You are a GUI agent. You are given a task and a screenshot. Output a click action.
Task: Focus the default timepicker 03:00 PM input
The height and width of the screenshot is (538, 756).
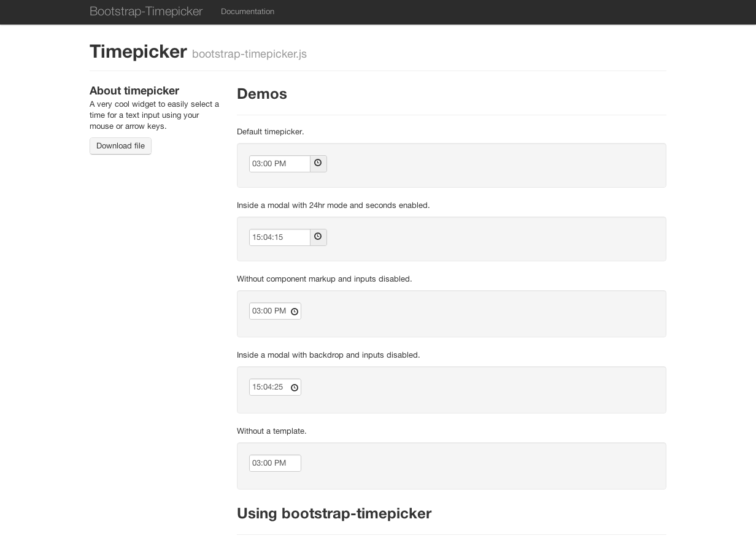(280, 164)
